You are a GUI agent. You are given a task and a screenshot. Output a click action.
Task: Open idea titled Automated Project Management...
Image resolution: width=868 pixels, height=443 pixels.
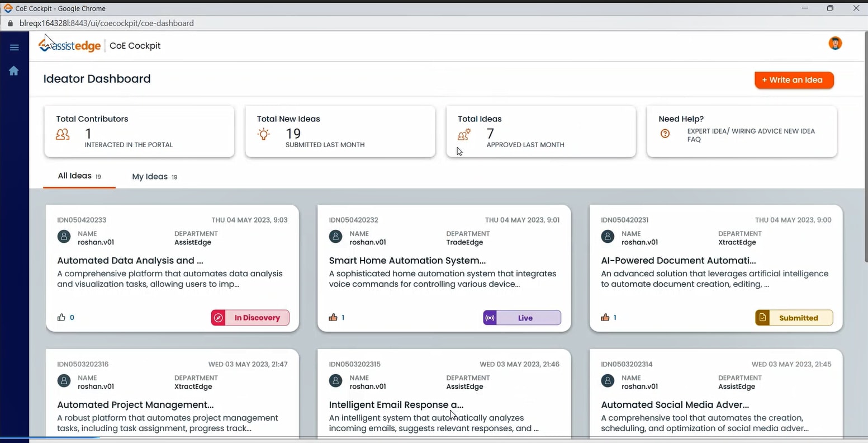click(x=135, y=405)
